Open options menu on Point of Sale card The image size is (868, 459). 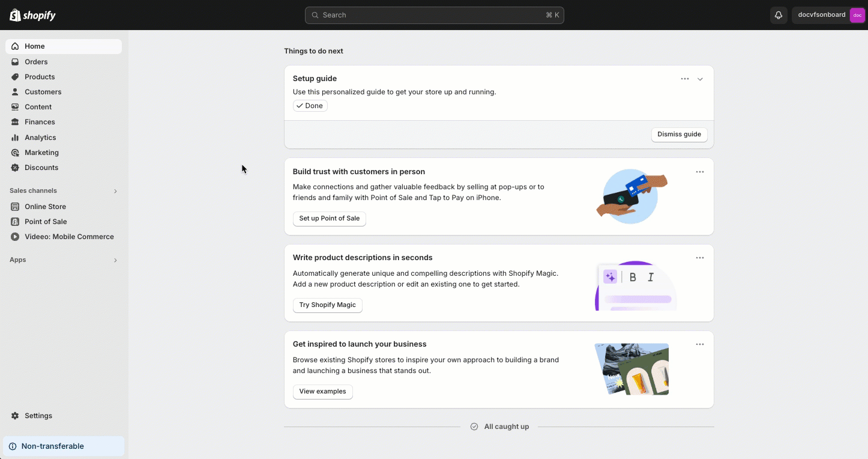pos(699,172)
